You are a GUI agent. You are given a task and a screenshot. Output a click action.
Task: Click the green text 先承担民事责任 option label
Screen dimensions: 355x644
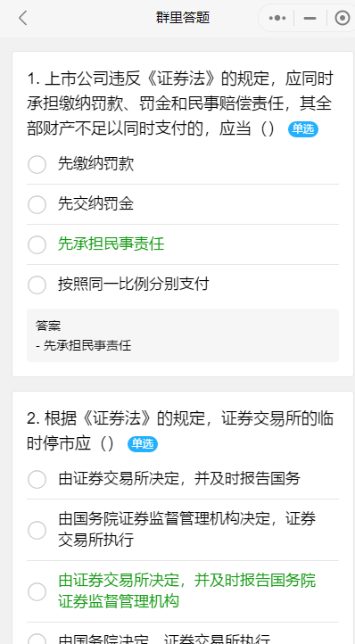111,244
